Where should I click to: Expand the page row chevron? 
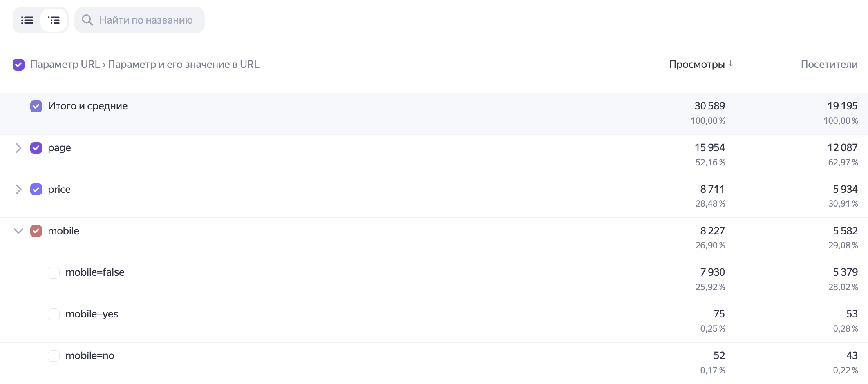click(18, 148)
